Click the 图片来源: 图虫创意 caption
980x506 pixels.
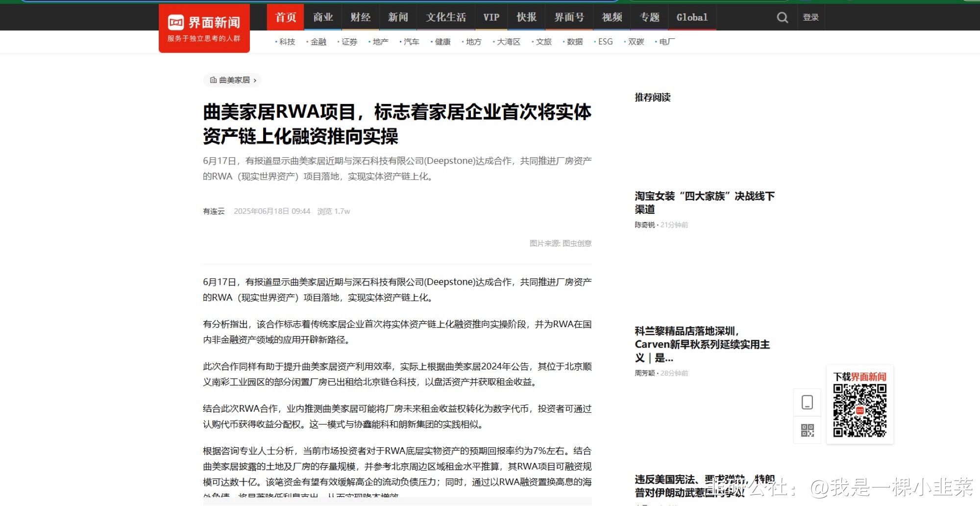point(561,243)
